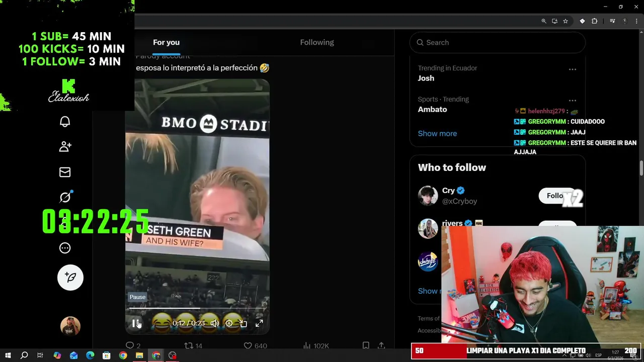
Task: Pause the video playback
Action: coord(135,323)
